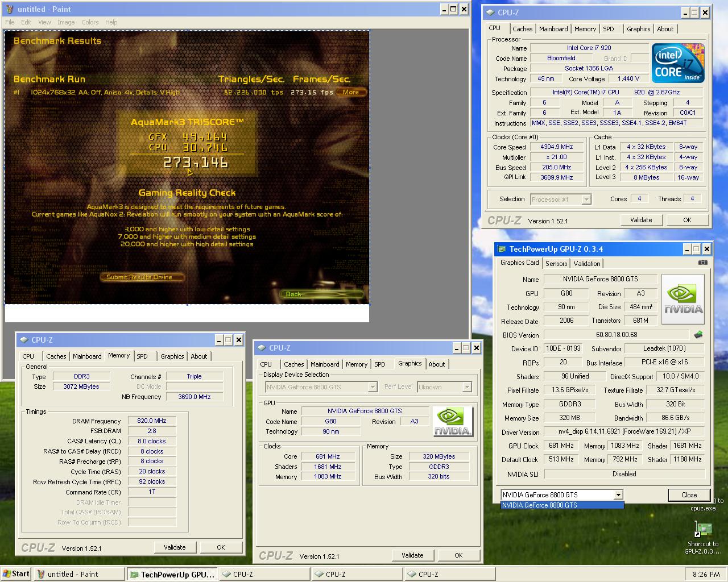Click Validate in graphics CPU-Z window
The width and height of the screenshot is (728, 582).
(x=412, y=555)
